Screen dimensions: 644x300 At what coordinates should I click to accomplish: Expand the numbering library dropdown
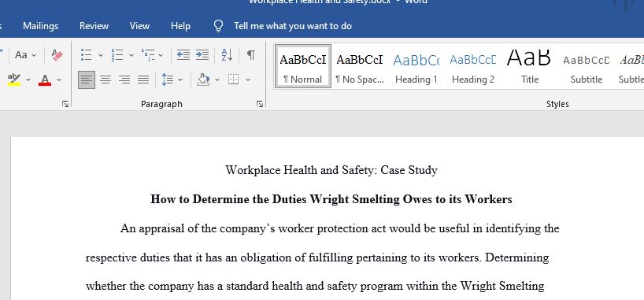(x=131, y=55)
